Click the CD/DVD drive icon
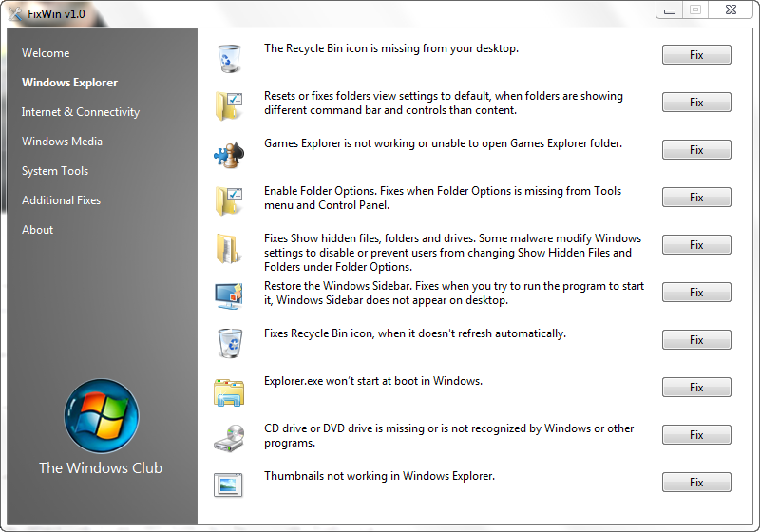The image size is (760, 532). point(229,437)
